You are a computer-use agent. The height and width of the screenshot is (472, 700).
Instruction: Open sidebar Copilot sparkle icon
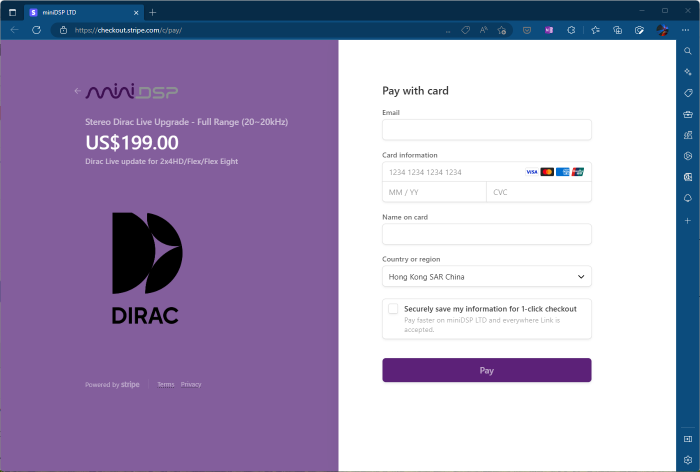click(688, 72)
